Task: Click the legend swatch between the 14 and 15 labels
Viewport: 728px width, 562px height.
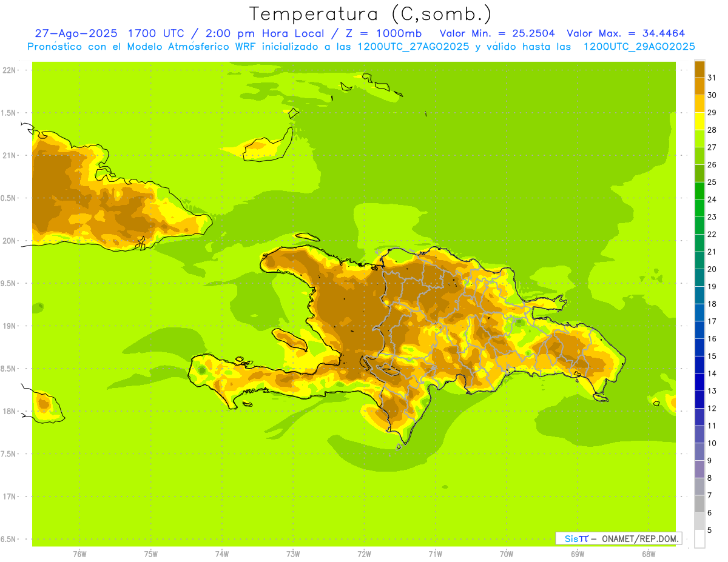Action: click(x=699, y=364)
